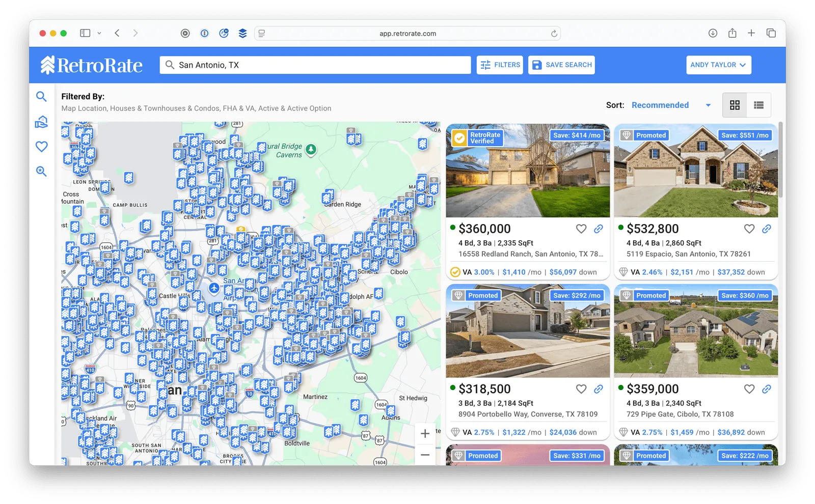Show browser tab overview
The image size is (815, 504).
(771, 33)
